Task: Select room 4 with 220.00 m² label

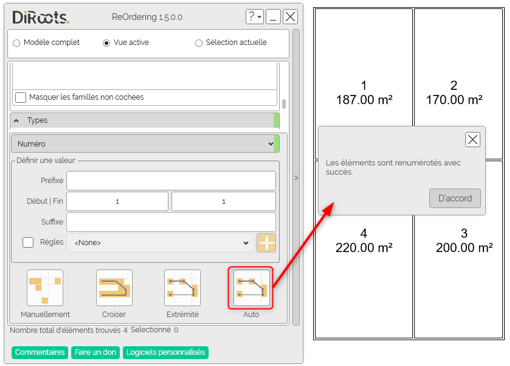Action: pos(364,241)
